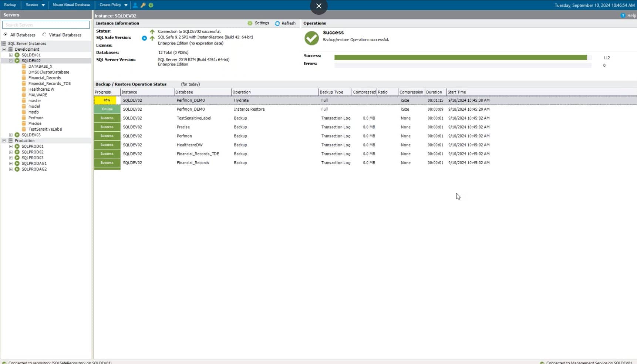This screenshot has width=637, height=364.
Task: Select the All Databases radio button
Action: pyautogui.click(x=6, y=35)
